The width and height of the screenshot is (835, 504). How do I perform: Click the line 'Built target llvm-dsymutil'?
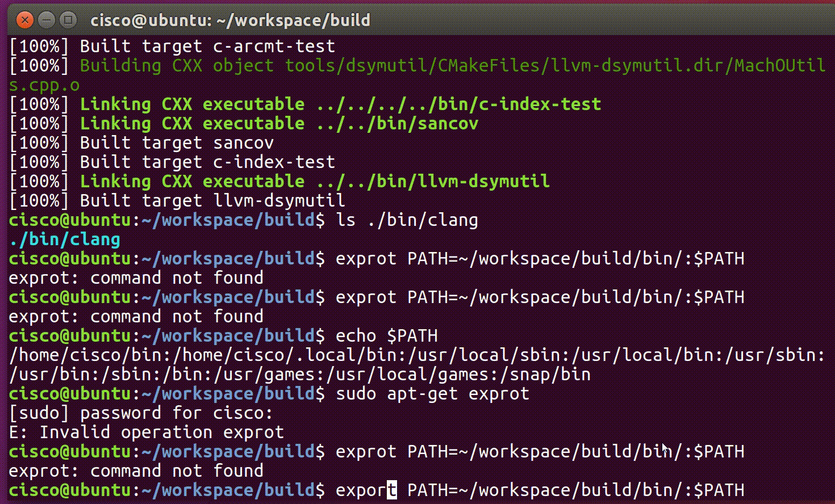(177, 201)
